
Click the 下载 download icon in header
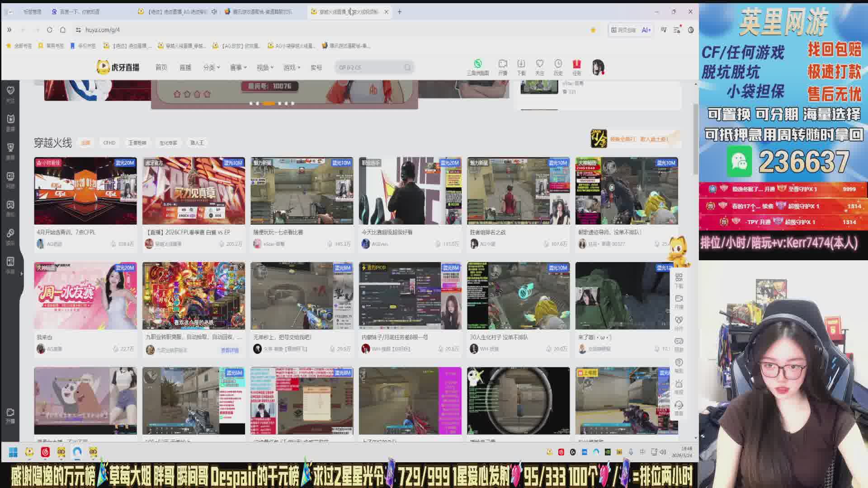[x=521, y=64]
